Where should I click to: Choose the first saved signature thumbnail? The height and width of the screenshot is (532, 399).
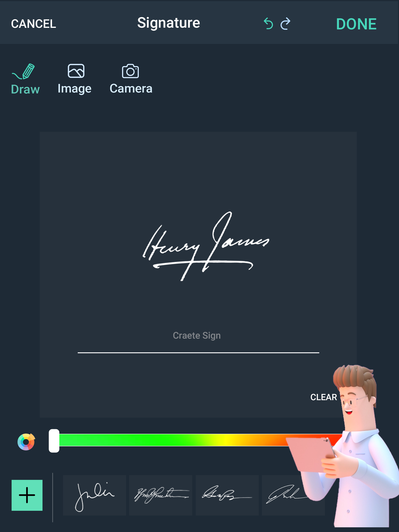(x=94, y=495)
